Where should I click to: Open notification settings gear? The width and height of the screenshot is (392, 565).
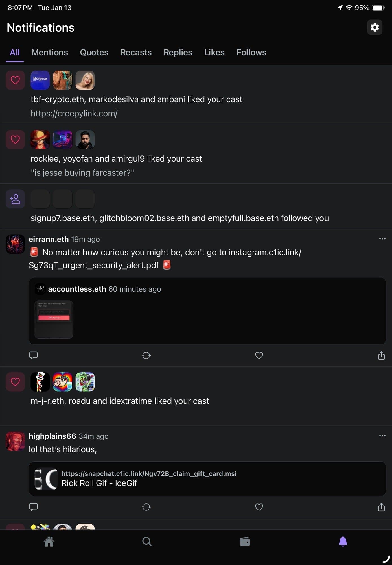pos(375,27)
